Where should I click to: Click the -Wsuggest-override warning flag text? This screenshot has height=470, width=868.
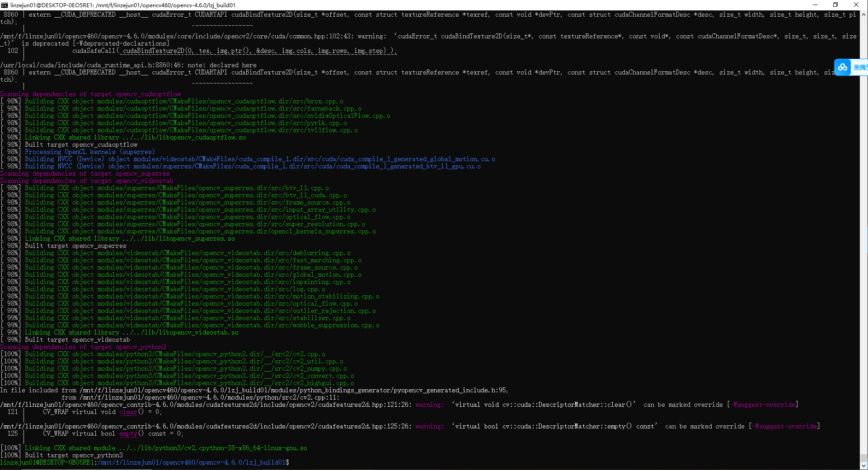762,404
